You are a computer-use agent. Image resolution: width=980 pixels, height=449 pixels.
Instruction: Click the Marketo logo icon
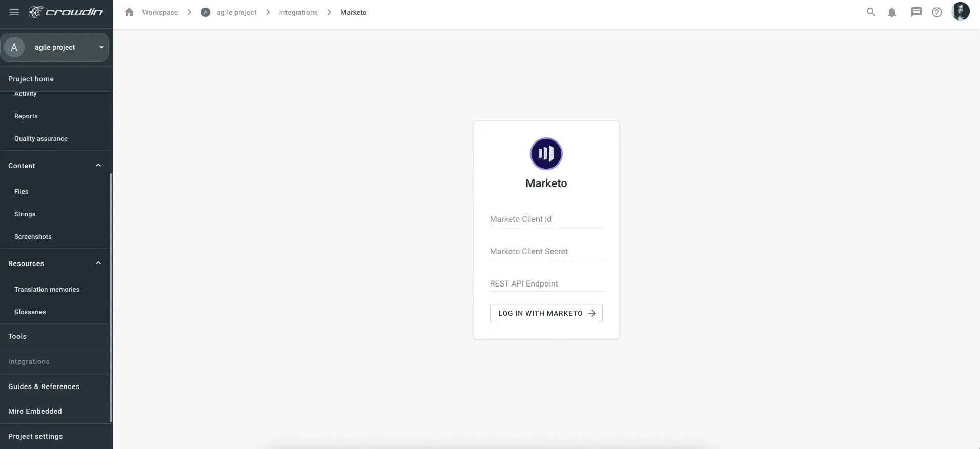(x=546, y=154)
